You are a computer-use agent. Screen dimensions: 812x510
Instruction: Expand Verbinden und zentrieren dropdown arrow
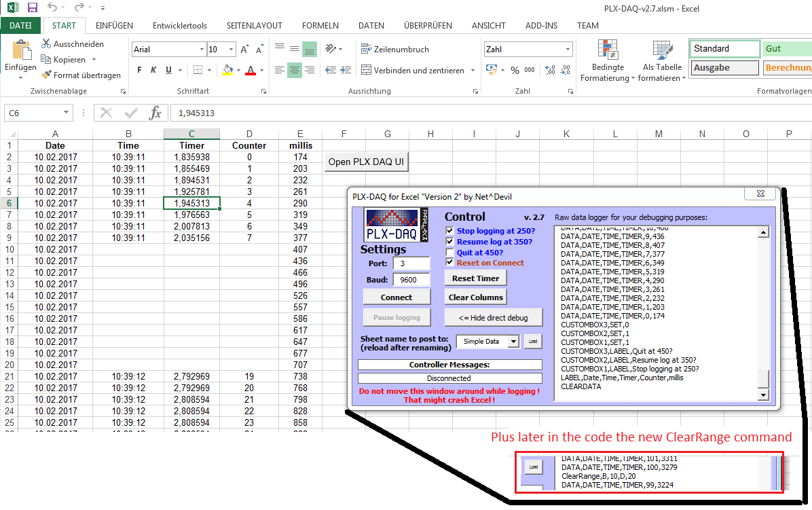pyautogui.click(x=473, y=70)
